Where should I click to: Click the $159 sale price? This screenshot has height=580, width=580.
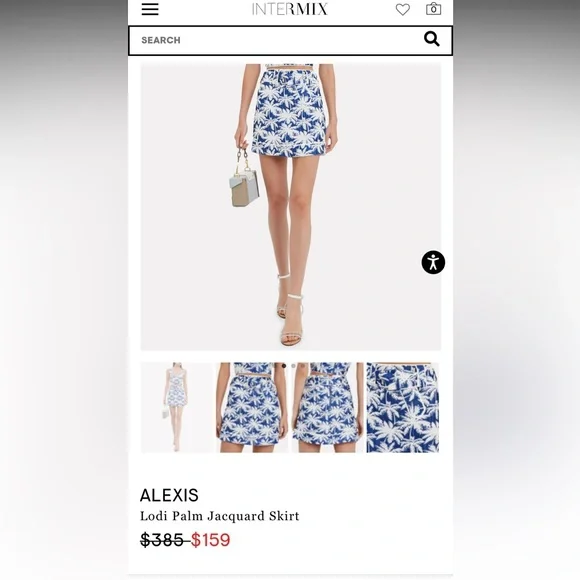[210, 540]
